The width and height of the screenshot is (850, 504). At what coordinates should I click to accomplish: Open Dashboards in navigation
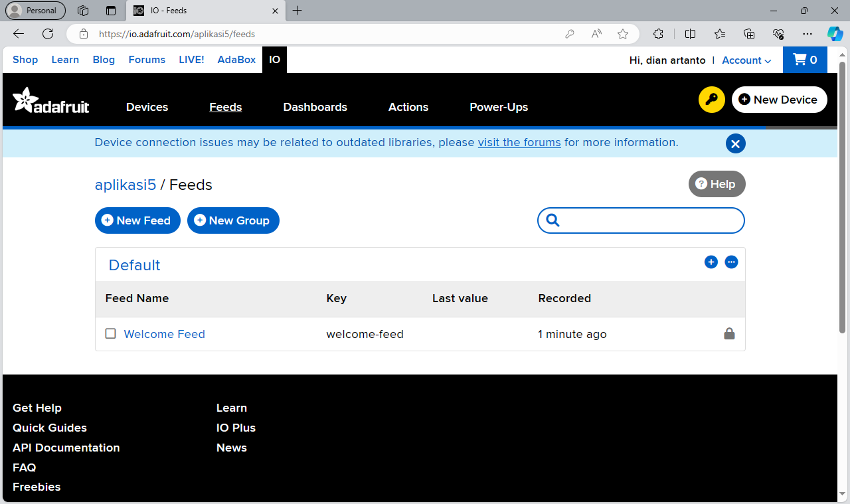point(315,107)
